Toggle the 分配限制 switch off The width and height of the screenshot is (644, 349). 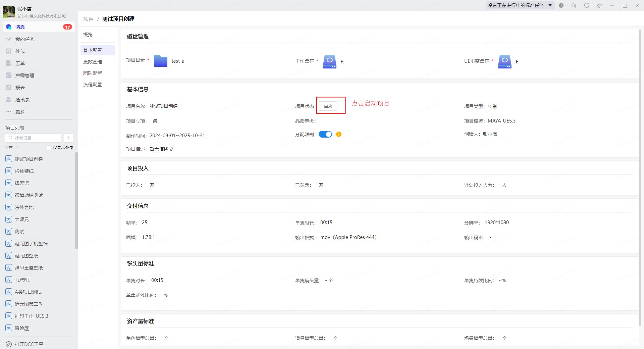(325, 134)
